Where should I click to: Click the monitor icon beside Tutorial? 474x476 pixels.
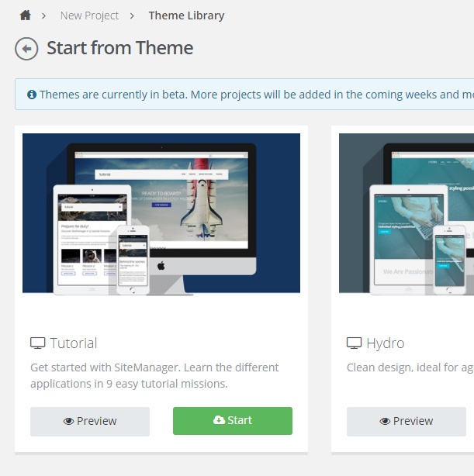tap(38, 343)
